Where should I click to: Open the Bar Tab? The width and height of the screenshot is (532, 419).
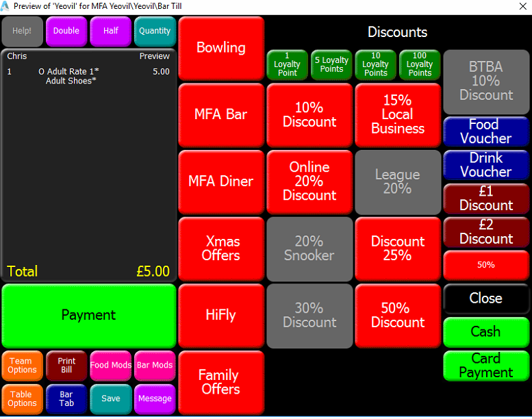[66, 399]
